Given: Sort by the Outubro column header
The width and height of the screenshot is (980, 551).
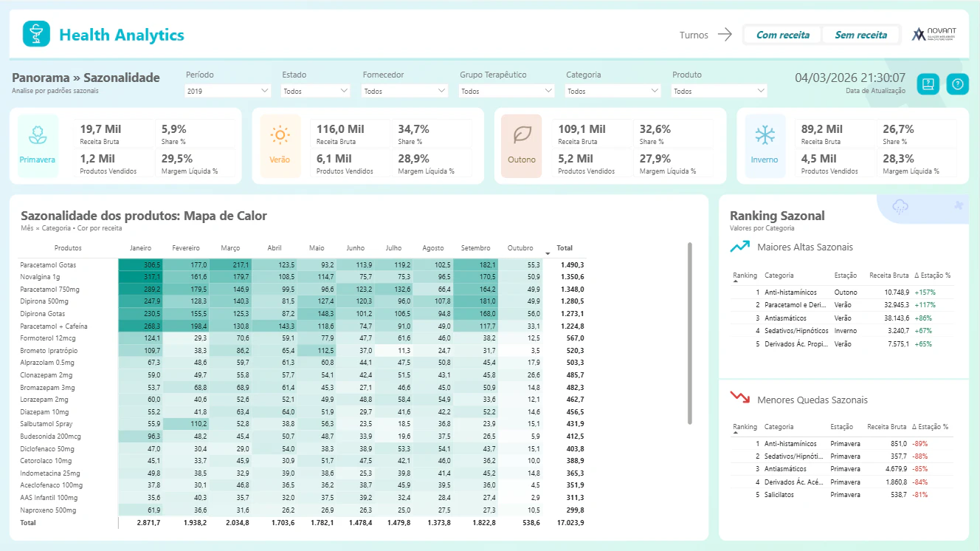Looking at the screenshot, I should [520, 248].
